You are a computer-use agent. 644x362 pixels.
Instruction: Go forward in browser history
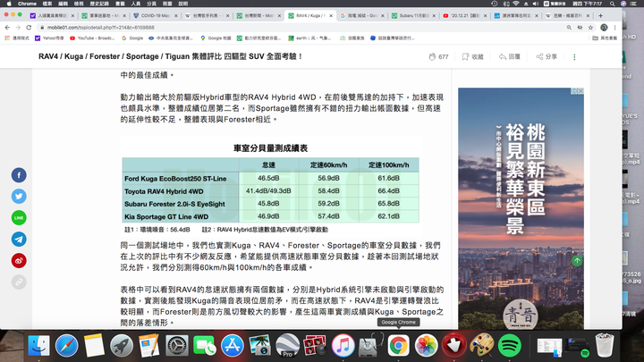(18, 28)
